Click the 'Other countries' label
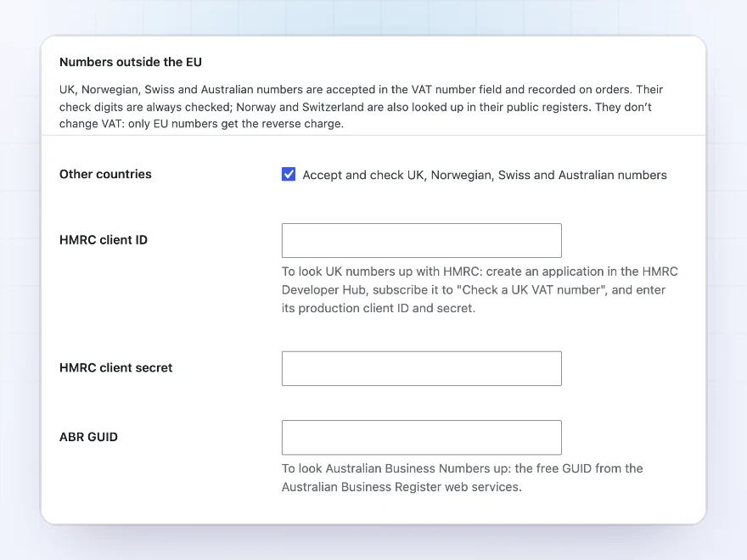The image size is (747, 560). point(105,174)
